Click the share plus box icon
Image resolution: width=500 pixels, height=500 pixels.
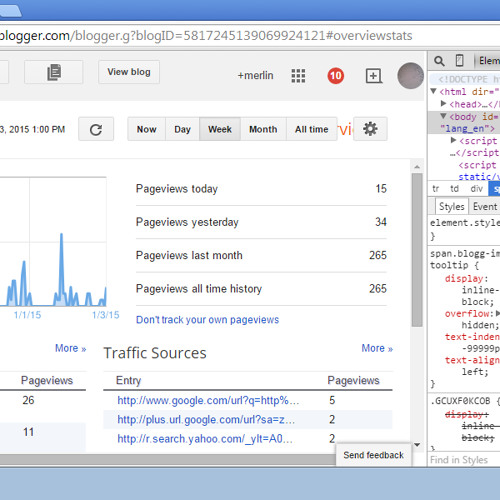point(374,76)
